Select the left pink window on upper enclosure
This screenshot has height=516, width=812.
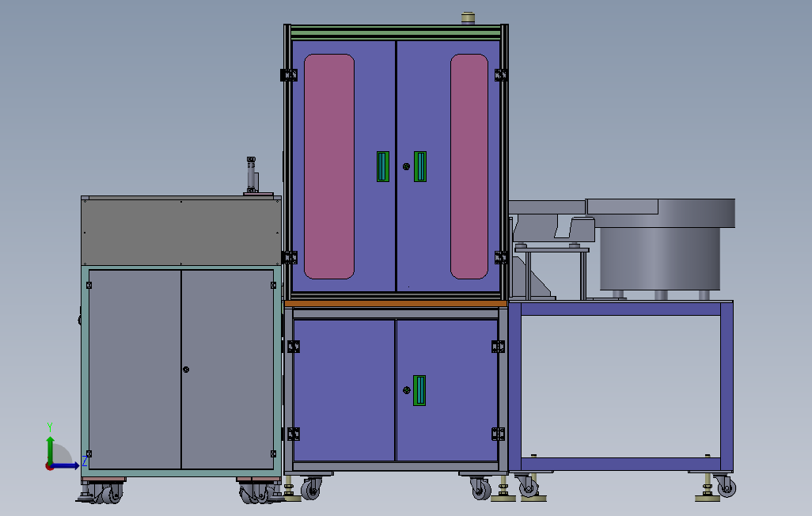329,166
